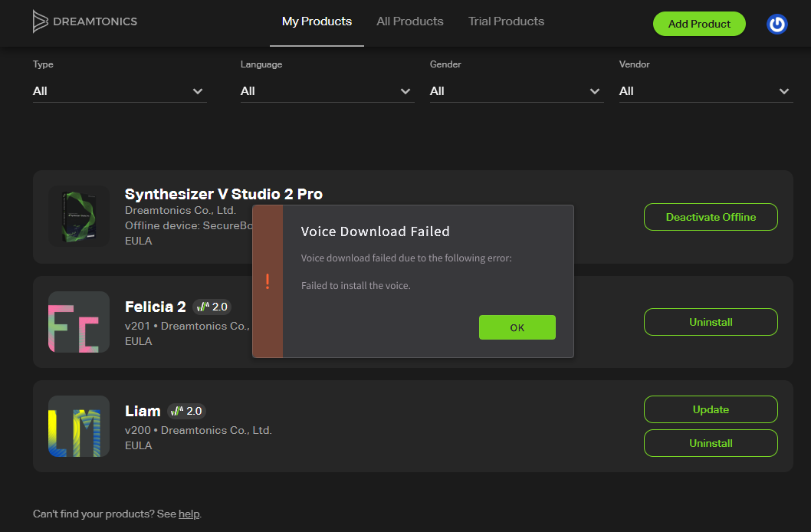
Task: Click the Add Product button
Action: (699, 24)
